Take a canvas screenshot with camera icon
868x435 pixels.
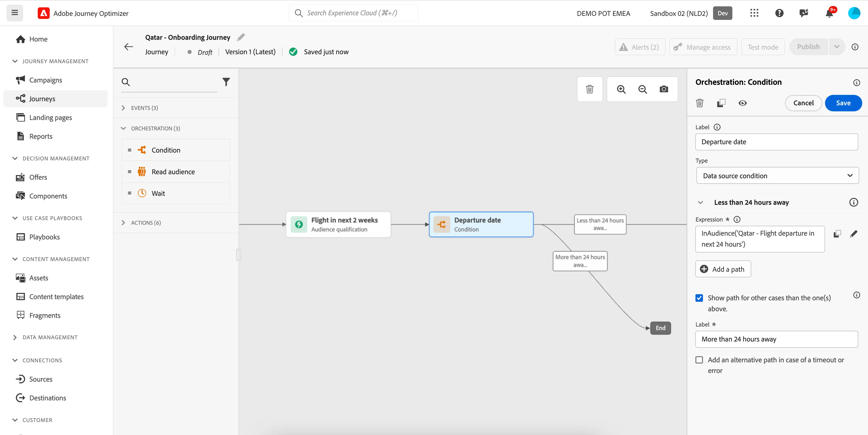click(664, 89)
